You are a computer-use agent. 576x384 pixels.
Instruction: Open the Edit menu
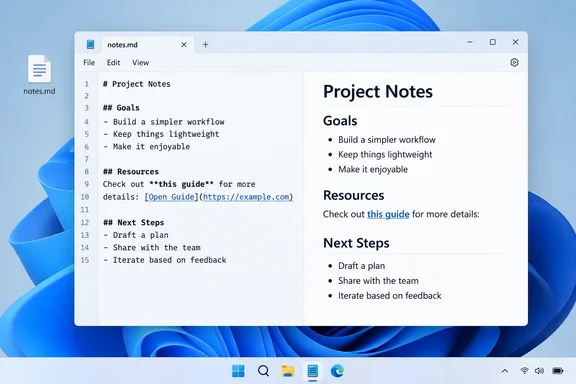click(x=114, y=62)
